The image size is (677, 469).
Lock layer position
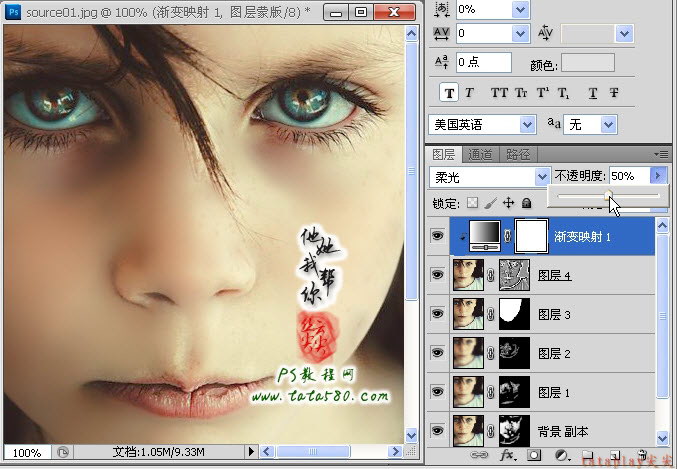(x=509, y=203)
